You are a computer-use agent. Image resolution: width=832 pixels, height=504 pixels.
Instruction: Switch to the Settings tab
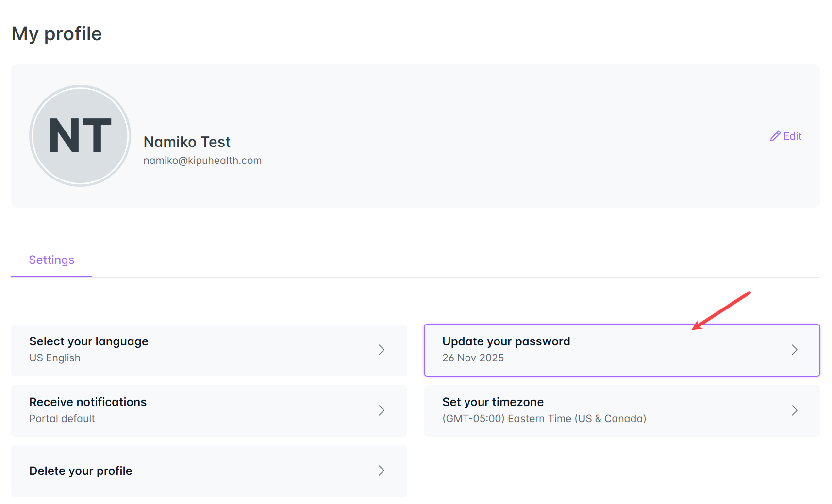click(51, 260)
